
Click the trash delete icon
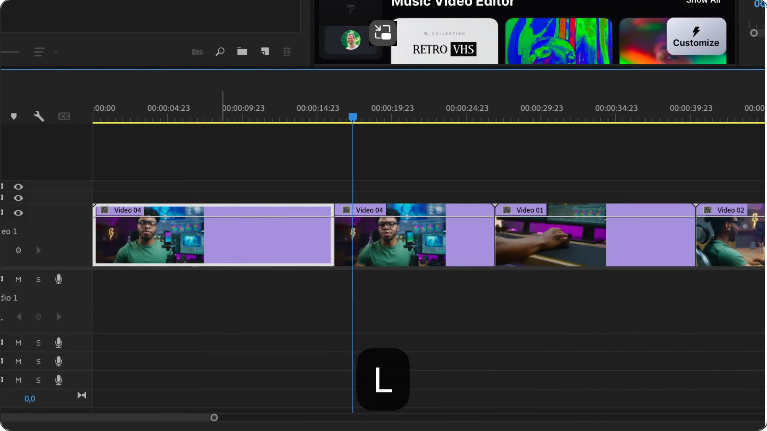click(288, 51)
